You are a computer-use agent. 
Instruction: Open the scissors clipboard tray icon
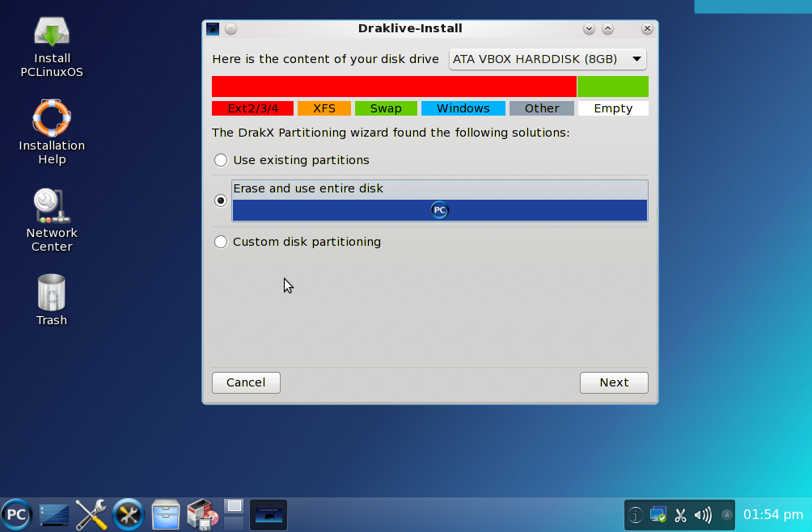680,515
